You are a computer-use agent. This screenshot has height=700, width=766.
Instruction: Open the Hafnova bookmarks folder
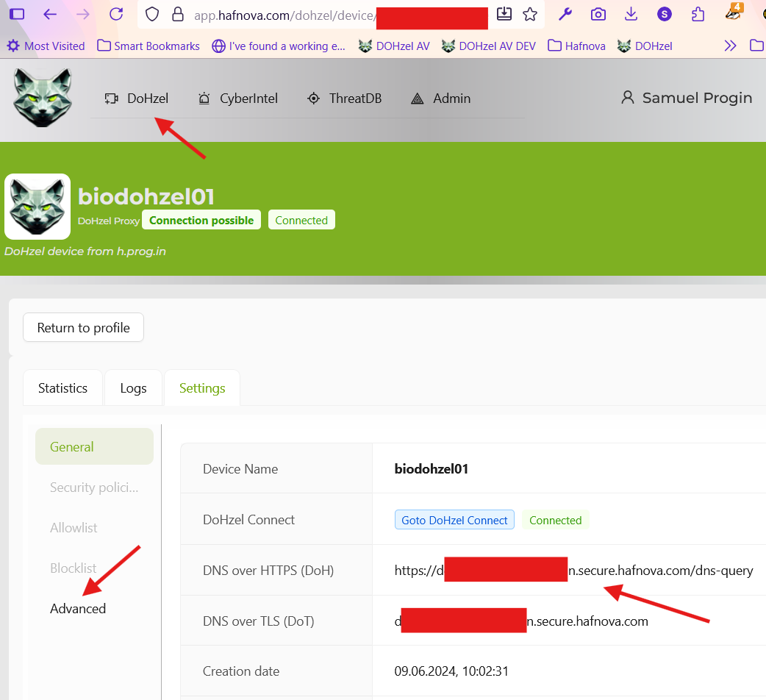(576, 46)
